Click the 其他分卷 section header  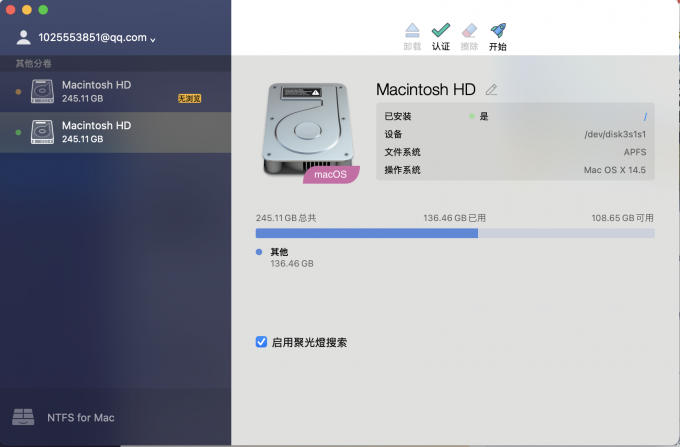[x=34, y=64]
